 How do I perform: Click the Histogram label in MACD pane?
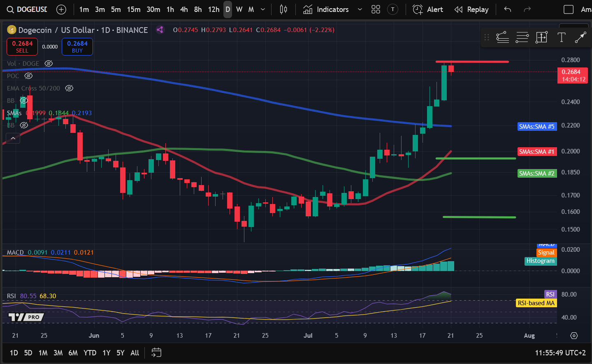[541, 261]
